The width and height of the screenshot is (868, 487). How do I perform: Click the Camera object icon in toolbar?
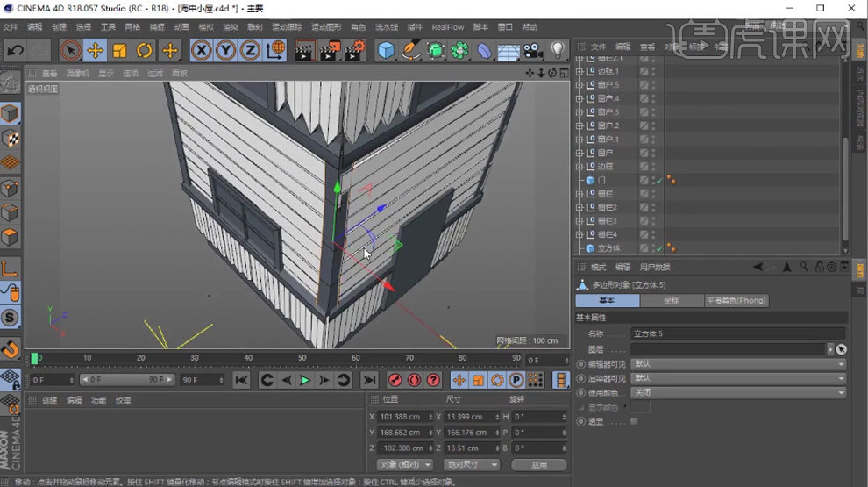tap(533, 51)
